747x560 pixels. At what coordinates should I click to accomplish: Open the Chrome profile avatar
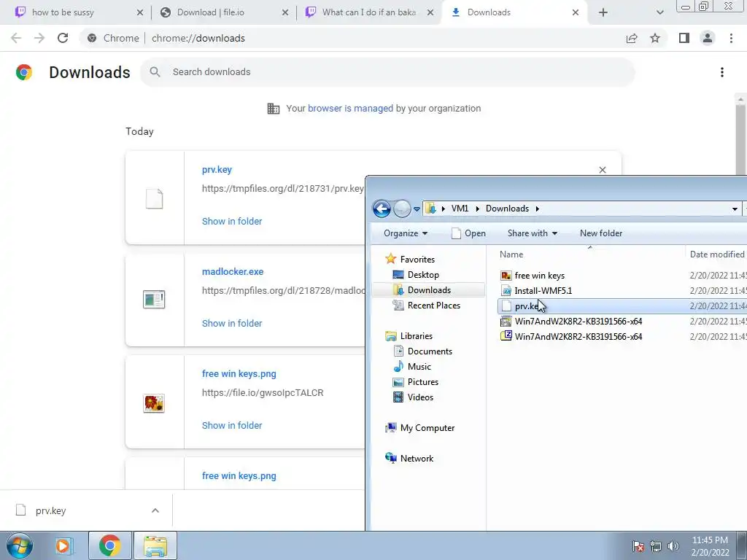(x=708, y=38)
